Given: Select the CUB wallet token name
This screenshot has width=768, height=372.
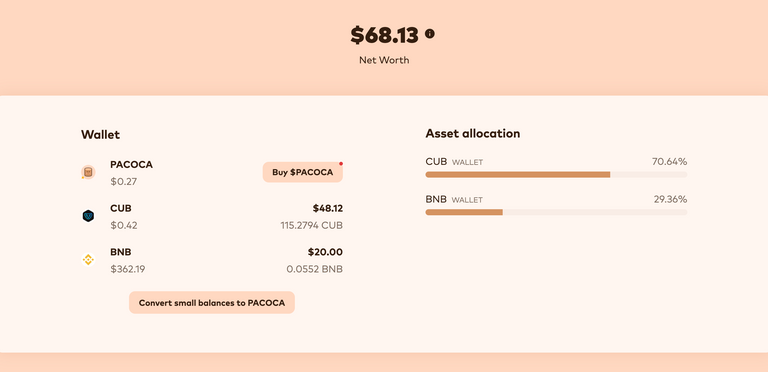Looking at the screenshot, I should point(121,209).
